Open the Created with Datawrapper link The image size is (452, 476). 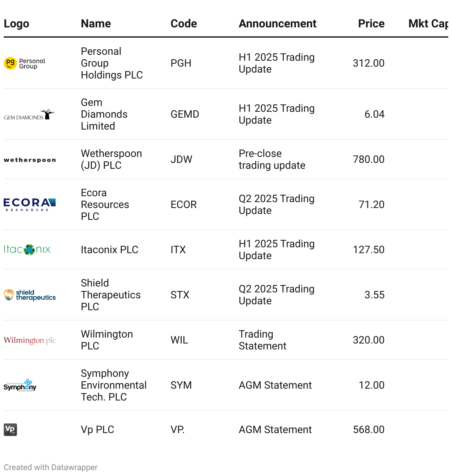[x=51, y=467]
